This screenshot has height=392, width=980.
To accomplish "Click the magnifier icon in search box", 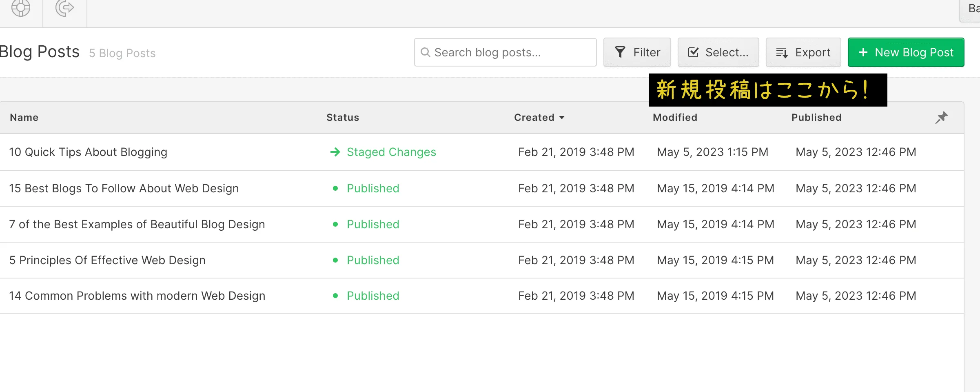I will pos(425,52).
